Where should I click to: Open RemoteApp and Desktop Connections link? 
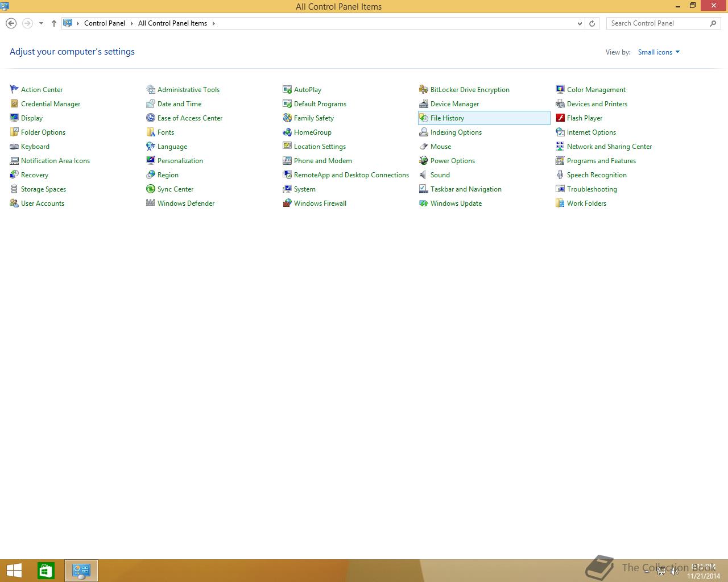[x=351, y=175]
